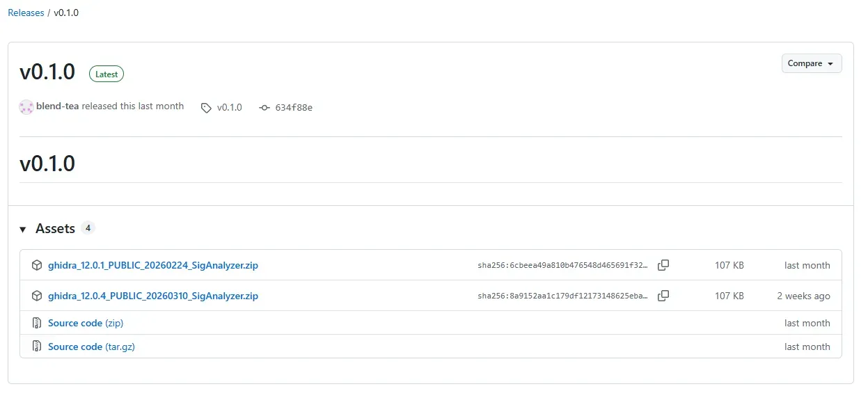
Task: Click the package icon for ghidra_12.0.4 asset
Action: click(x=37, y=296)
